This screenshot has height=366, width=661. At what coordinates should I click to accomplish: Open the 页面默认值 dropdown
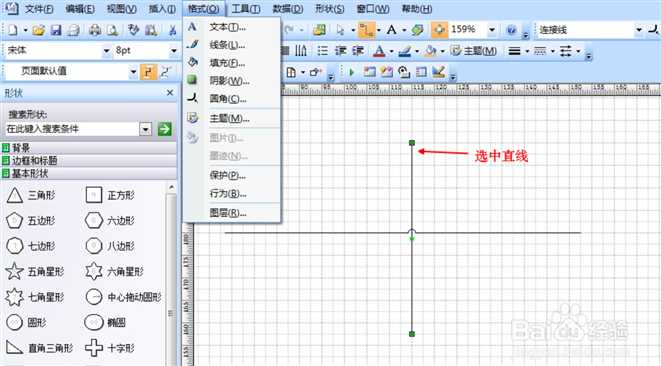pos(133,72)
